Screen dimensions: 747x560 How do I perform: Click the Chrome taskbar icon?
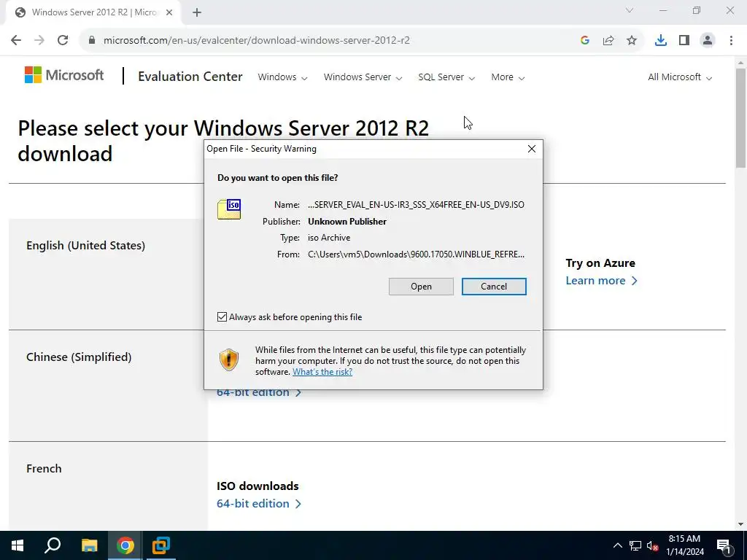coord(125,545)
